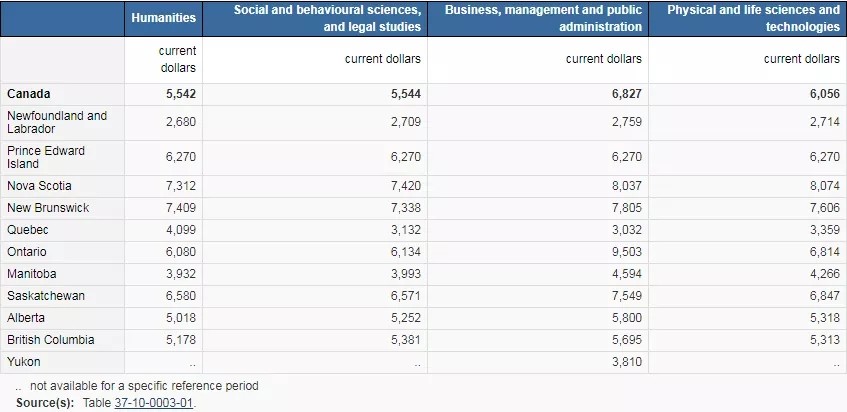The height and width of the screenshot is (412, 847).
Task: Click the British Columbia row label
Action: [x=51, y=340]
